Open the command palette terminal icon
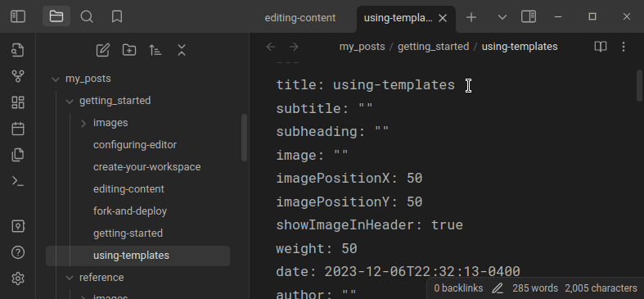The width and height of the screenshot is (644, 299). click(18, 181)
